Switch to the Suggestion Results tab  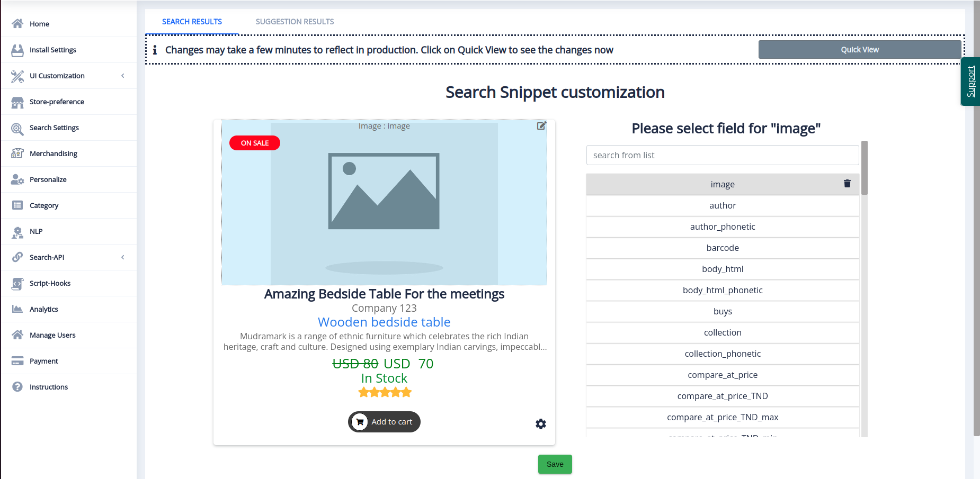[295, 22]
